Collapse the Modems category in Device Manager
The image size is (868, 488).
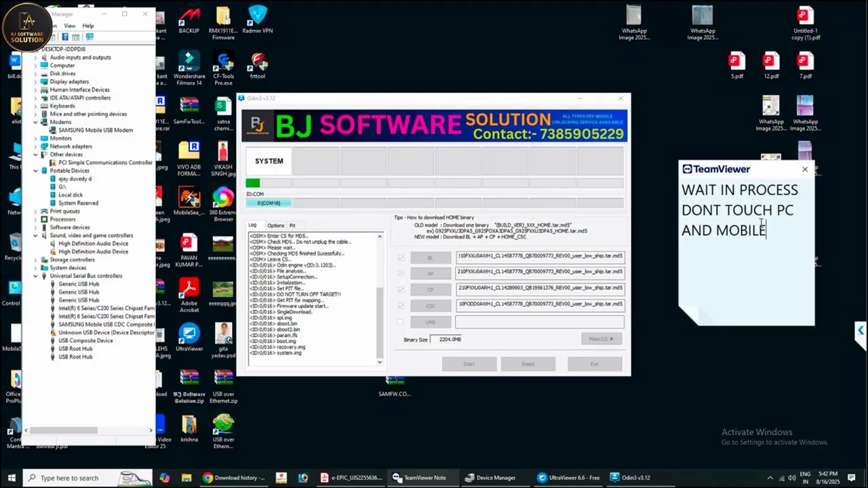(x=36, y=122)
